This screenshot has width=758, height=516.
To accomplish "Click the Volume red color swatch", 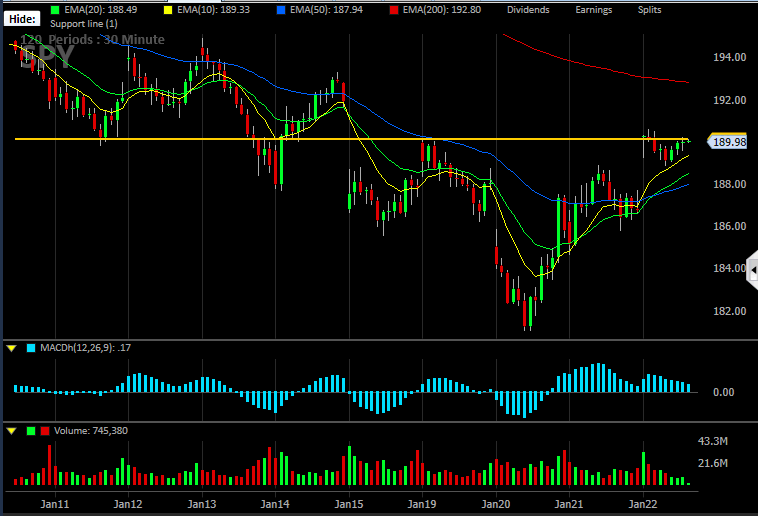I will [x=45, y=431].
